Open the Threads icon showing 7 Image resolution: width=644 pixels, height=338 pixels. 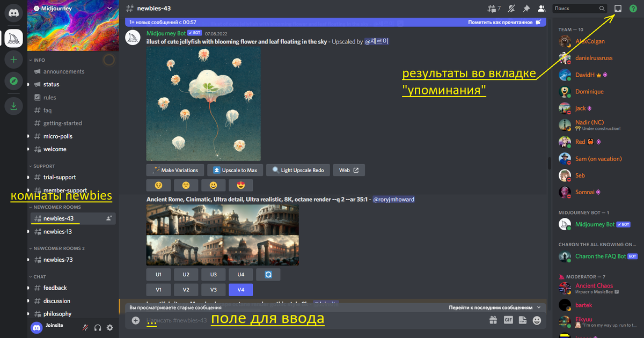[x=493, y=9]
